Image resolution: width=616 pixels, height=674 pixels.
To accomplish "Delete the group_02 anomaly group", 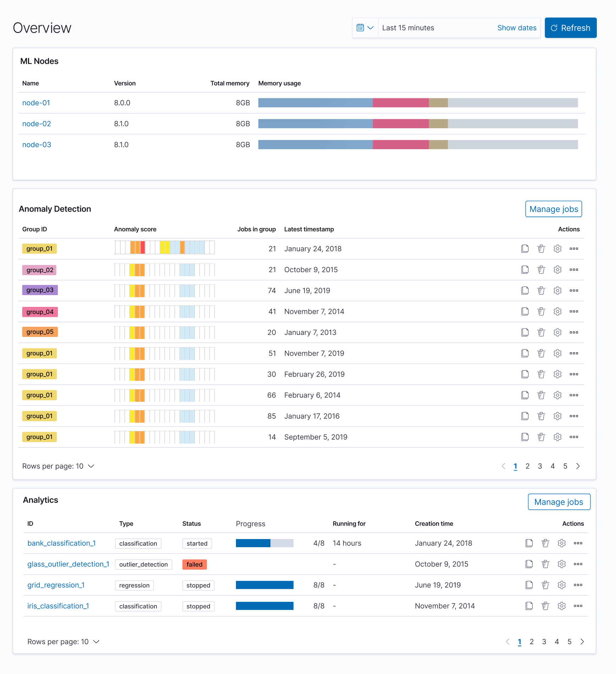I will click(x=541, y=270).
